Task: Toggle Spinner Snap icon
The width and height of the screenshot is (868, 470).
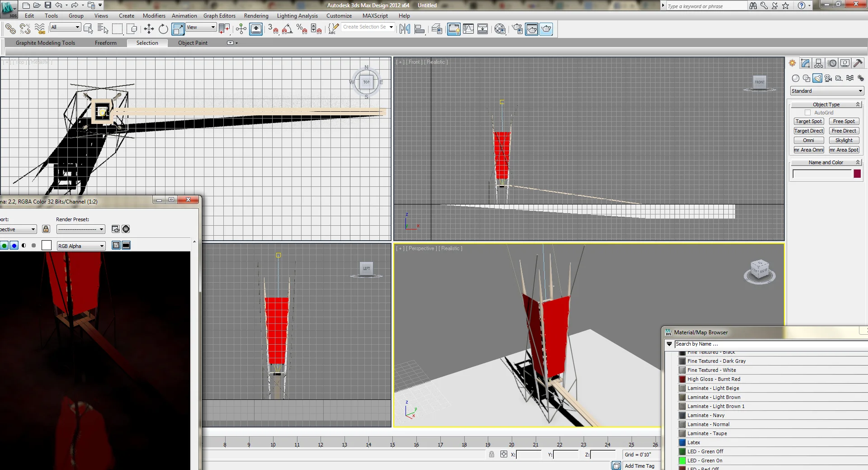Action: click(316, 29)
